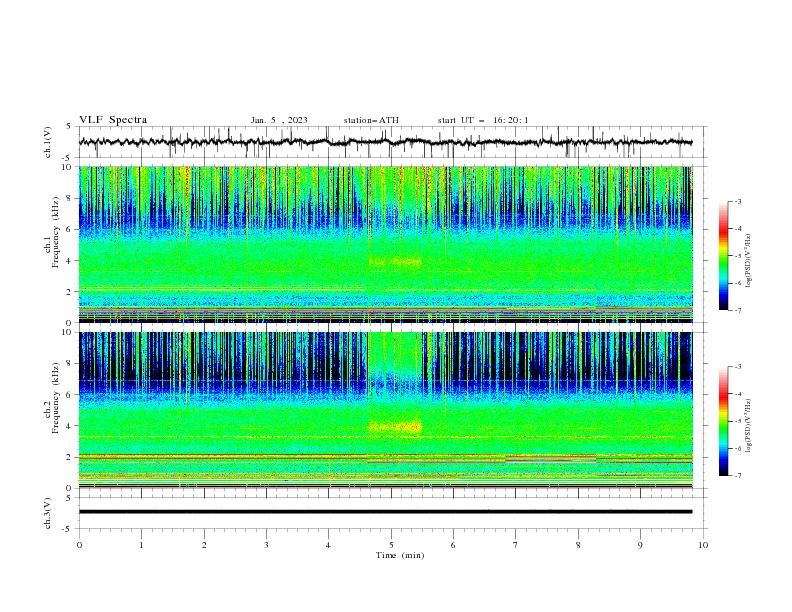The height and width of the screenshot is (612, 792).
Task: Click the 'Time (min)' axis title
Action: (x=400, y=555)
